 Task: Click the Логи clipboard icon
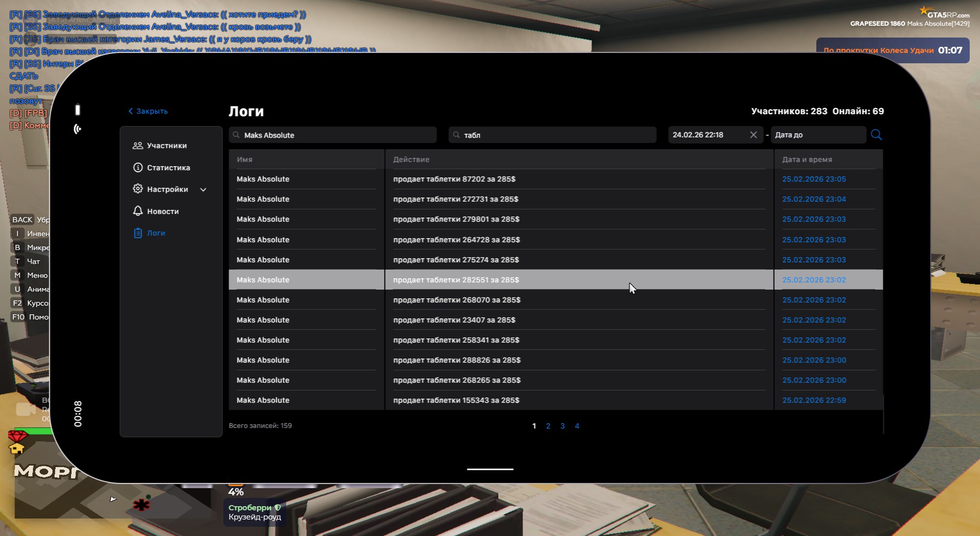point(137,233)
